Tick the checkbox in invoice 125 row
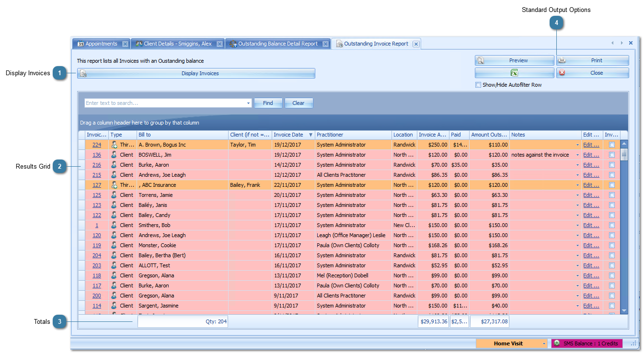Screen dimensions: 644x354 click(x=612, y=195)
